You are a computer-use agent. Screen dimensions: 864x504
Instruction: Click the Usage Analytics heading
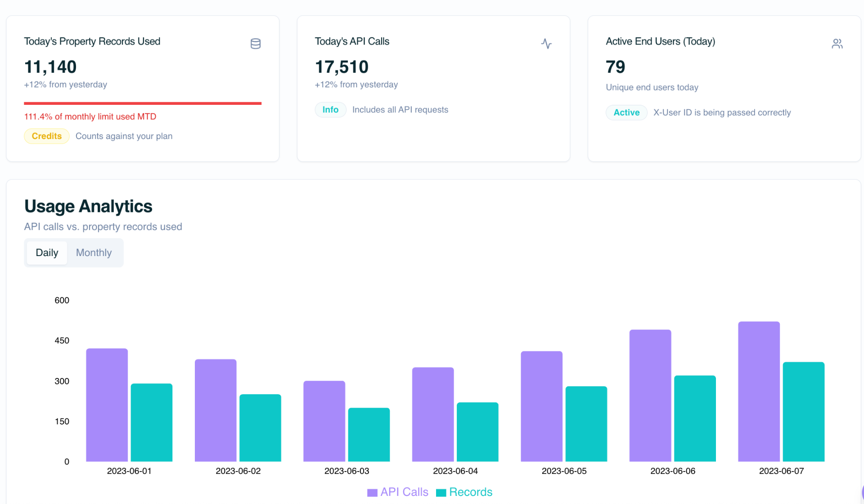[89, 207]
